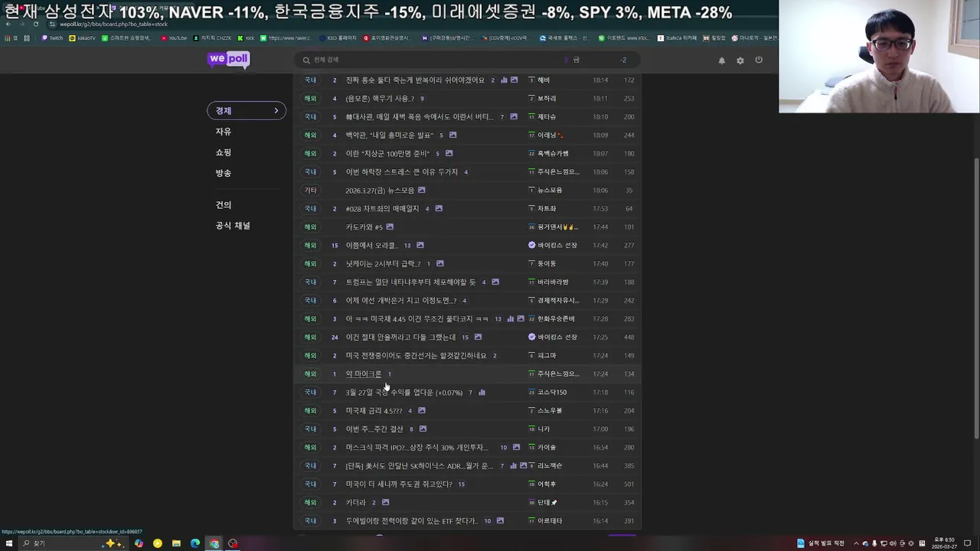The image size is (980, 551).
Task: Click author name 아르테타
Action: [x=550, y=520]
